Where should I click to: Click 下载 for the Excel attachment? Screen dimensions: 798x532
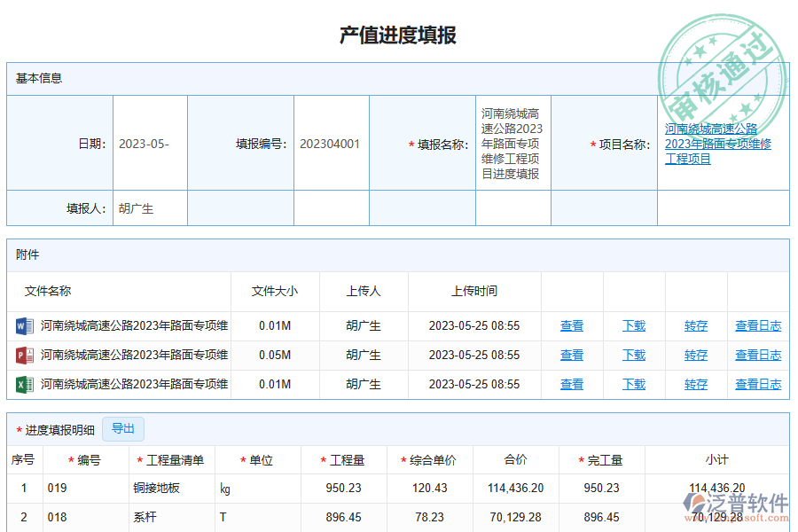tap(633, 384)
